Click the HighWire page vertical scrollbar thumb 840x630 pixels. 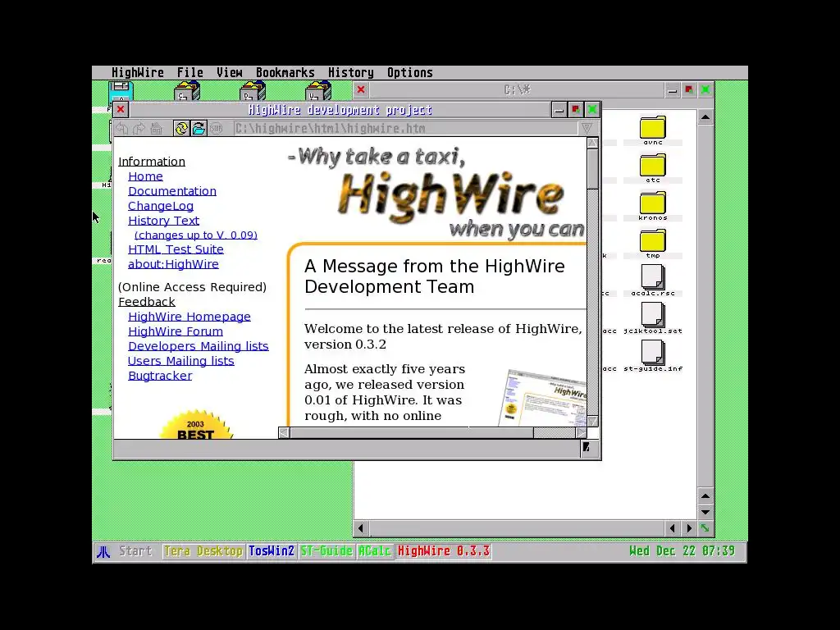[x=592, y=169]
